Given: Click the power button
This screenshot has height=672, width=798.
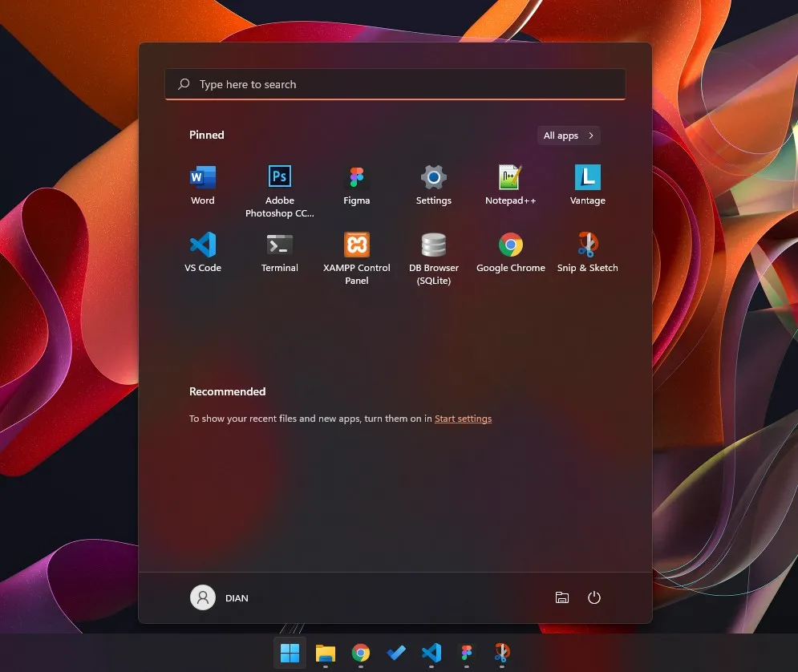Looking at the screenshot, I should coord(593,597).
